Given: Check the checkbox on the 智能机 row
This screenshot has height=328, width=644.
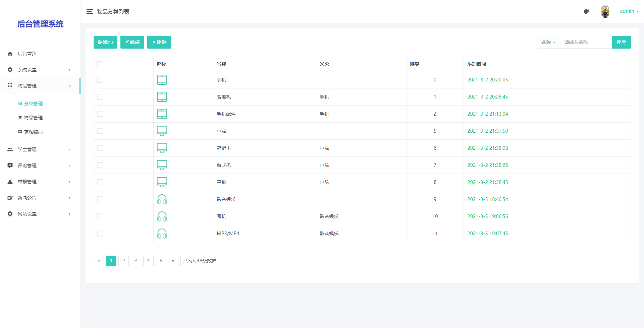Looking at the screenshot, I should coord(100,97).
